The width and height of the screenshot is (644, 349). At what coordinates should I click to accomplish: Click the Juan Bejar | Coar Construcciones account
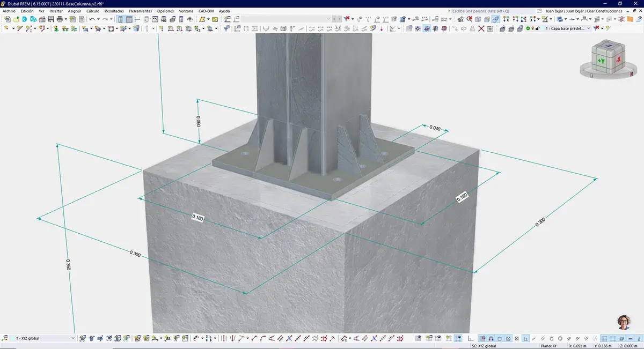click(583, 11)
